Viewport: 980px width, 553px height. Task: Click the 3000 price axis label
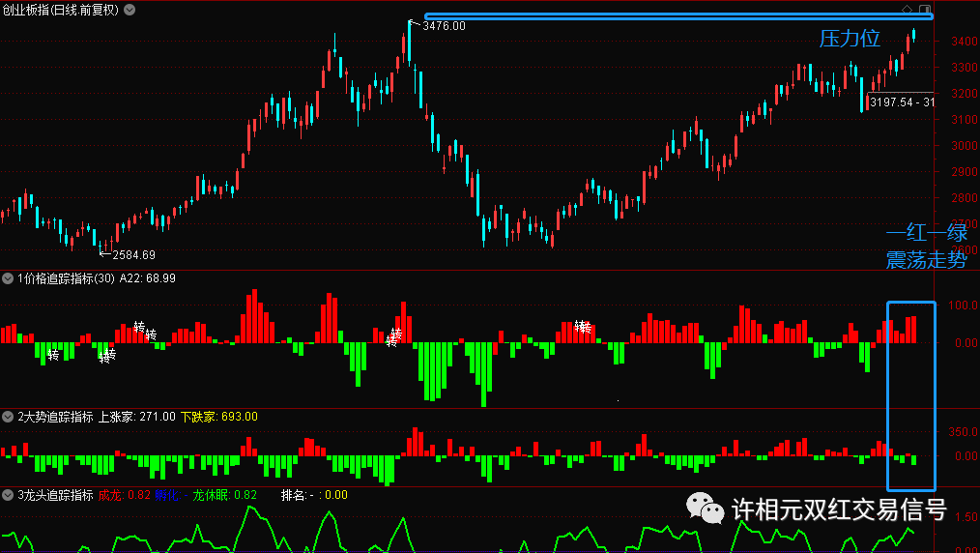965,146
